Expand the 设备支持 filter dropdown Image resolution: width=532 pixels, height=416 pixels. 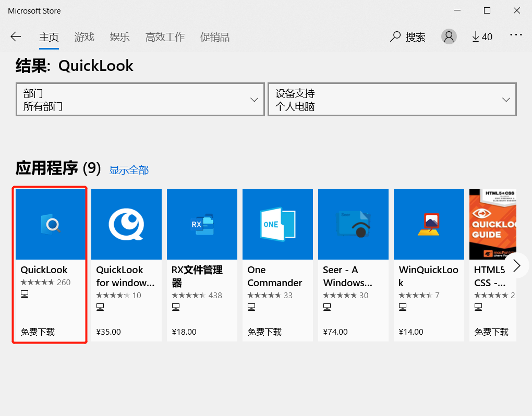[392, 100]
